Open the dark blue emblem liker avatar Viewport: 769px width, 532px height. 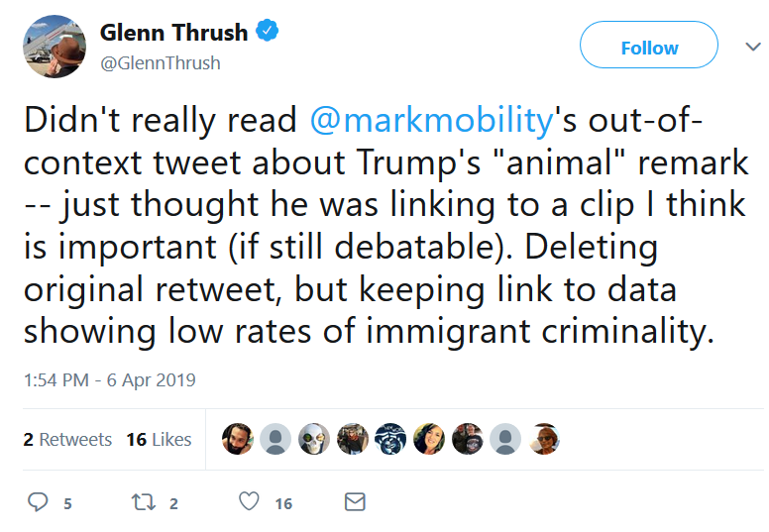coord(390,439)
